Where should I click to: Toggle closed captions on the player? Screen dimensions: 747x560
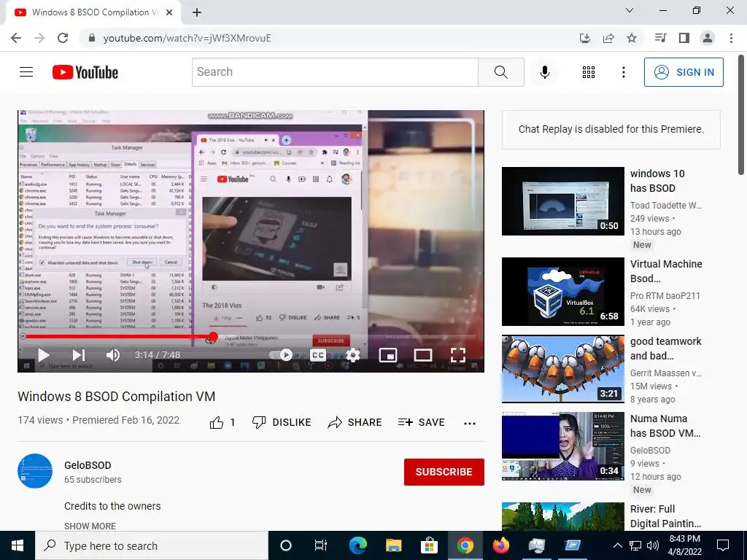318,355
